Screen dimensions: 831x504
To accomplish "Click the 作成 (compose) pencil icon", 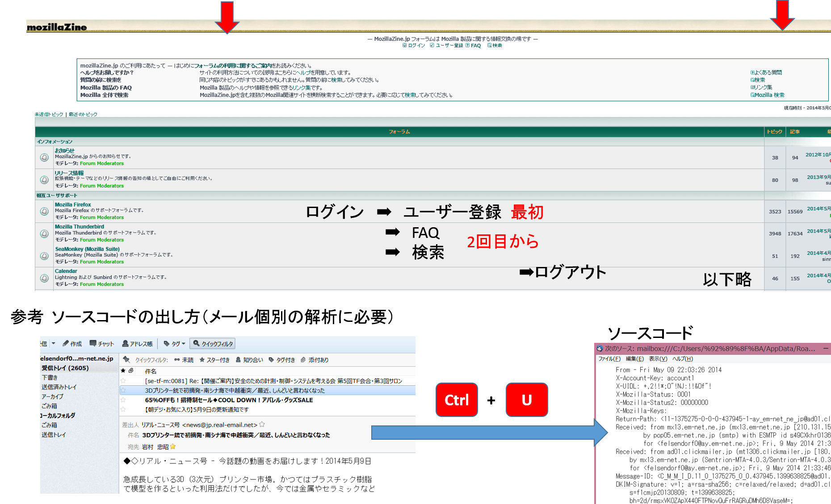I will 66,343.
